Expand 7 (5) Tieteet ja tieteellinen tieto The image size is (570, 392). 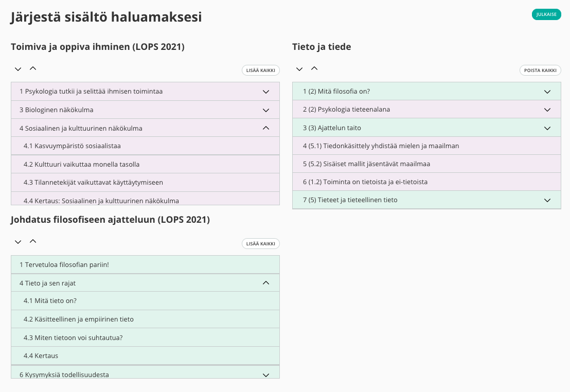[x=547, y=200]
